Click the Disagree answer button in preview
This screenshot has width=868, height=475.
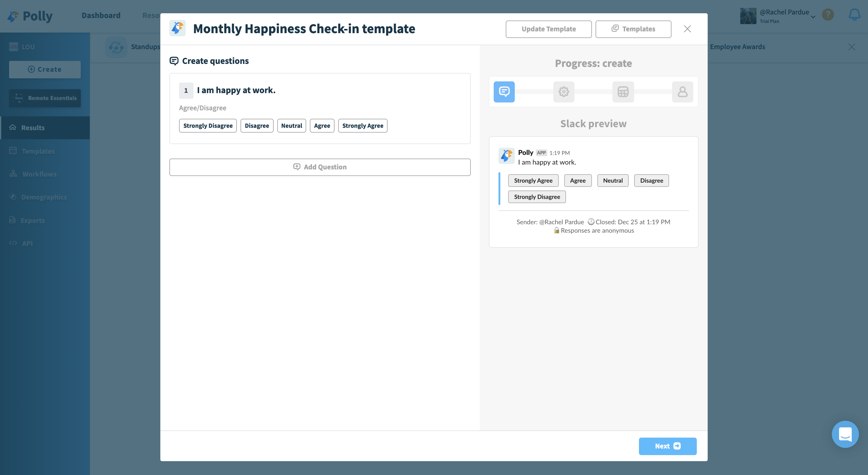point(652,180)
